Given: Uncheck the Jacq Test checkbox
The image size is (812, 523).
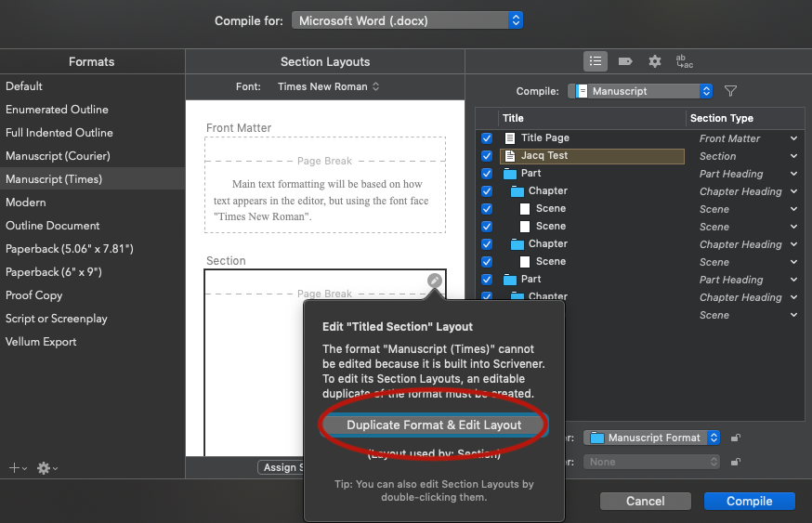Looking at the screenshot, I should (487, 156).
